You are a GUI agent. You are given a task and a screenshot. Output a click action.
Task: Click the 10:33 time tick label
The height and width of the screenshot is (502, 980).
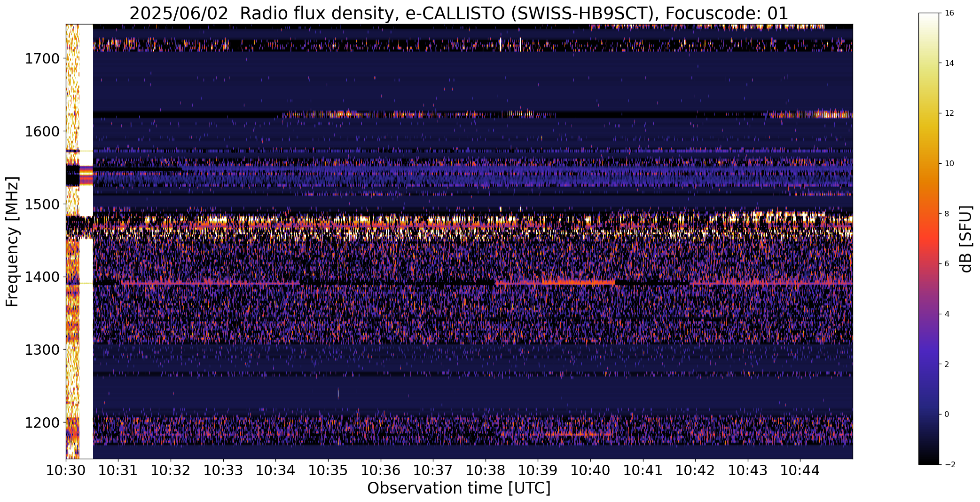coord(223,470)
